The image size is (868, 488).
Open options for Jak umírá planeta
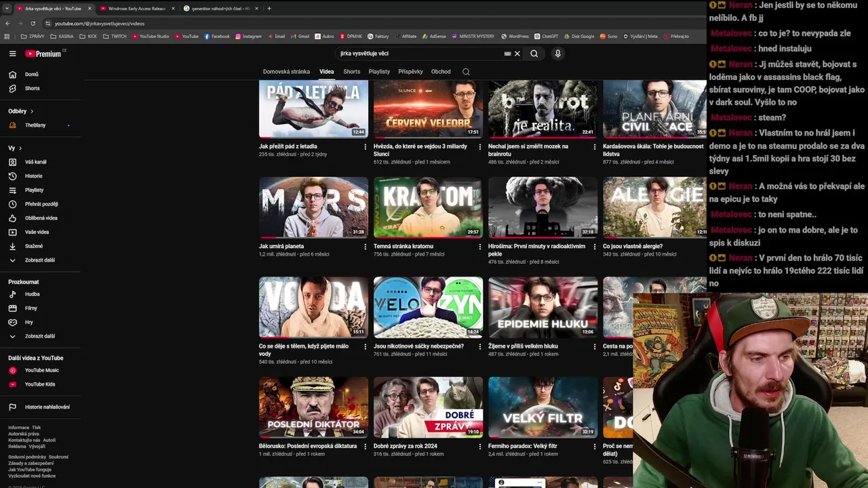click(x=365, y=247)
